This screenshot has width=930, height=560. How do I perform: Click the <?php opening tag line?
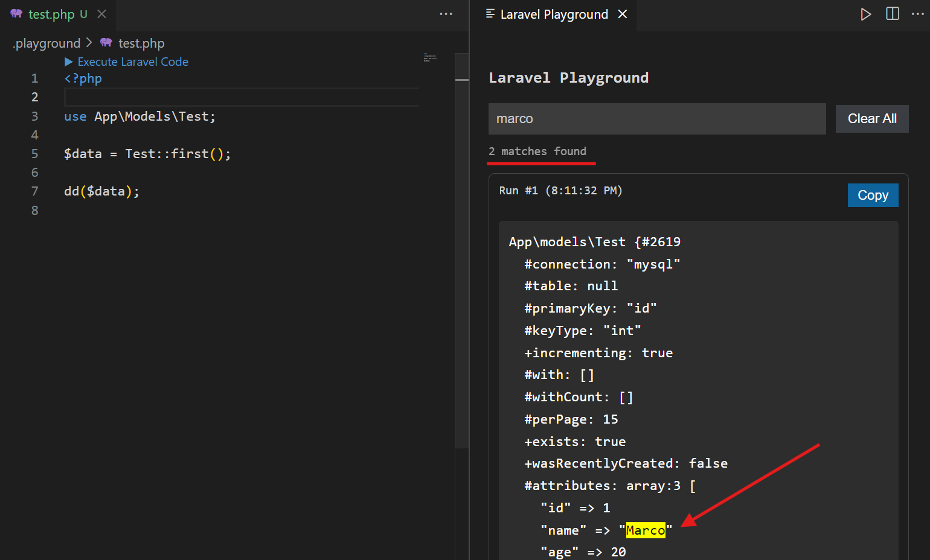(x=83, y=78)
